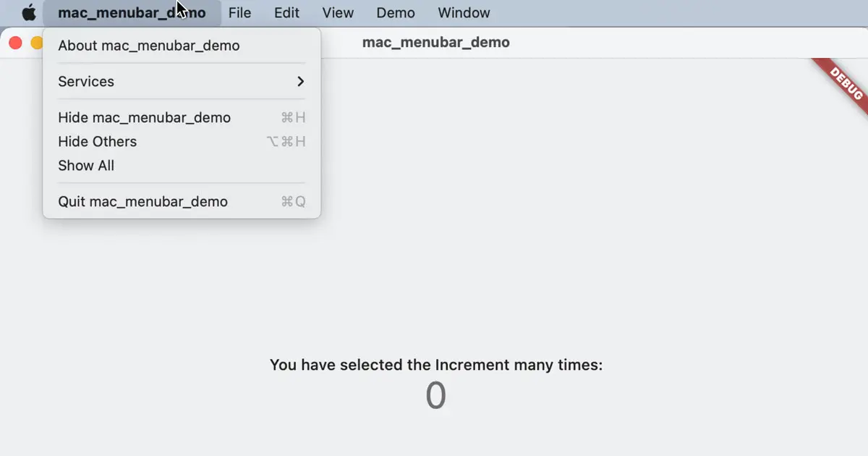
Task: Expand the Services submenu chevron arrow
Action: pos(300,82)
